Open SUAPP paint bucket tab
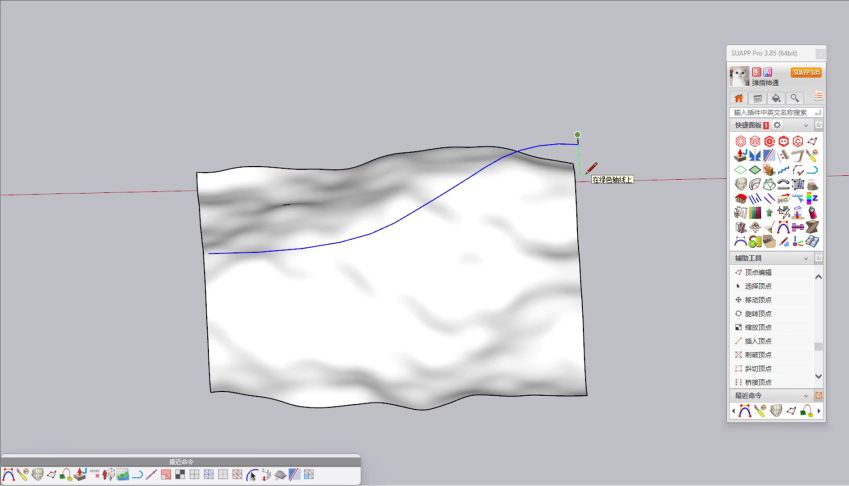Image resolution: width=849 pixels, height=486 pixels. coord(776,98)
